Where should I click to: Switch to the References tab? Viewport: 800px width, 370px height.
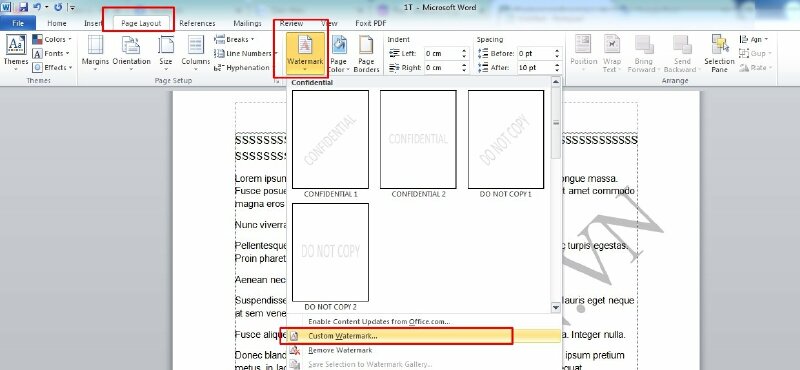tap(197, 23)
